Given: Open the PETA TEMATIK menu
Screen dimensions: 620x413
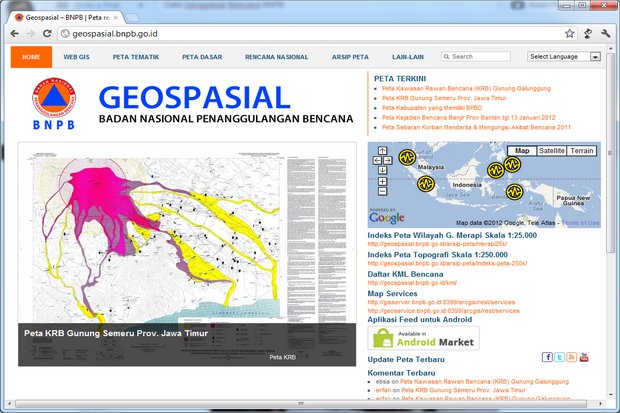Looking at the screenshot, I should (136, 57).
